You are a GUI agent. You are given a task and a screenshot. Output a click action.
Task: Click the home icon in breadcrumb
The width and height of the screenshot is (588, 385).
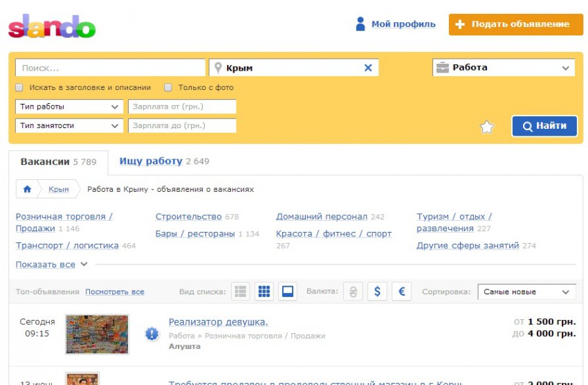[x=28, y=189]
